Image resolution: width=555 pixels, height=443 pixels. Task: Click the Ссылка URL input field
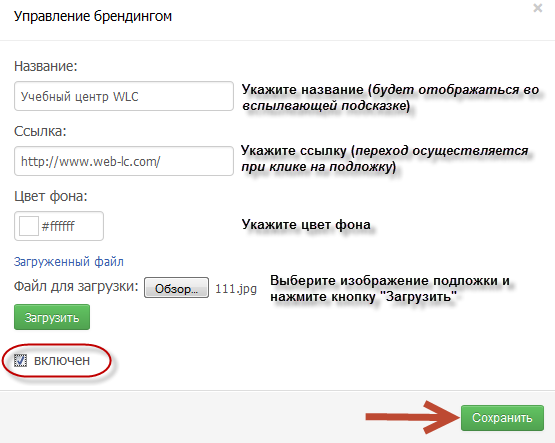124,161
